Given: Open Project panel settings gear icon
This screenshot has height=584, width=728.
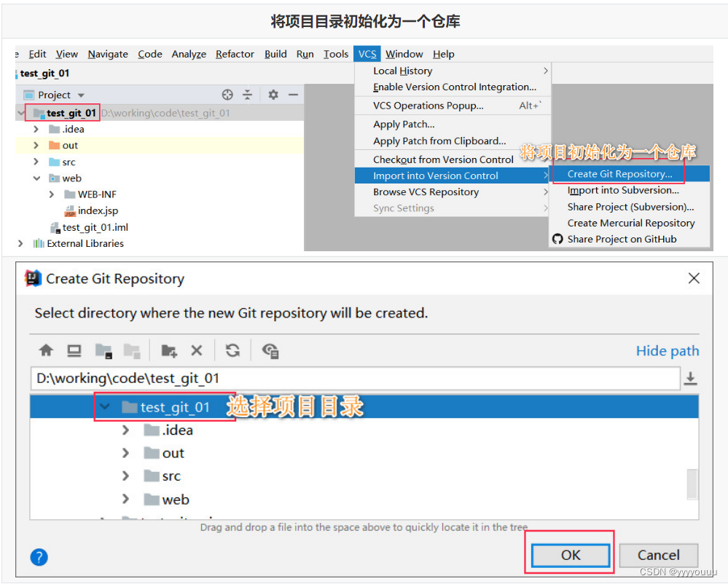Looking at the screenshot, I should pyautogui.click(x=273, y=94).
